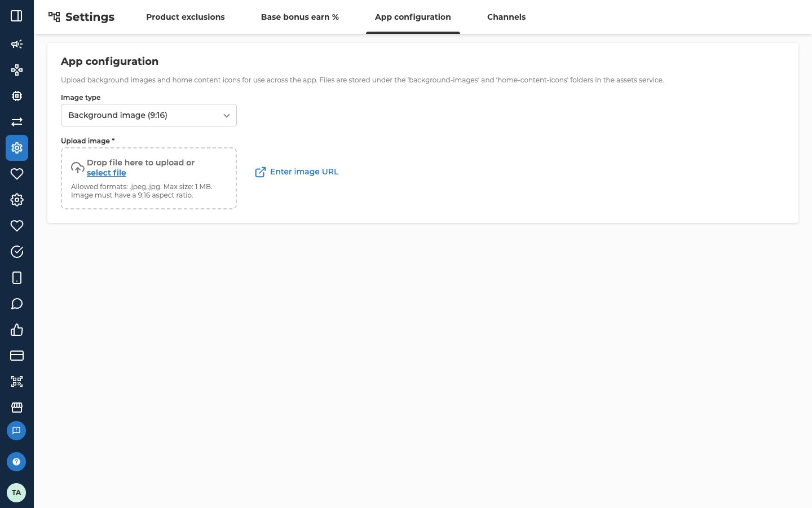Click the external link icon beside Enter image URL
The image size is (812, 508).
click(x=261, y=172)
